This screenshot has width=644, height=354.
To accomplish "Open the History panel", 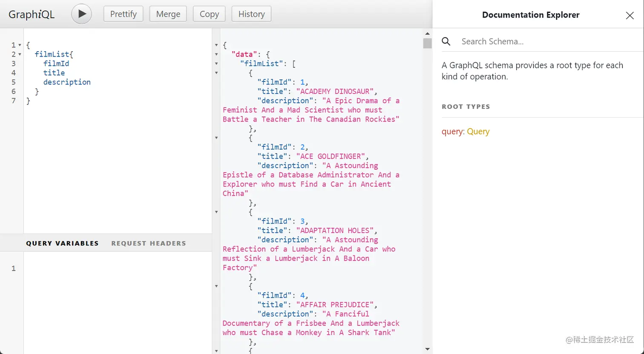I will (x=251, y=14).
